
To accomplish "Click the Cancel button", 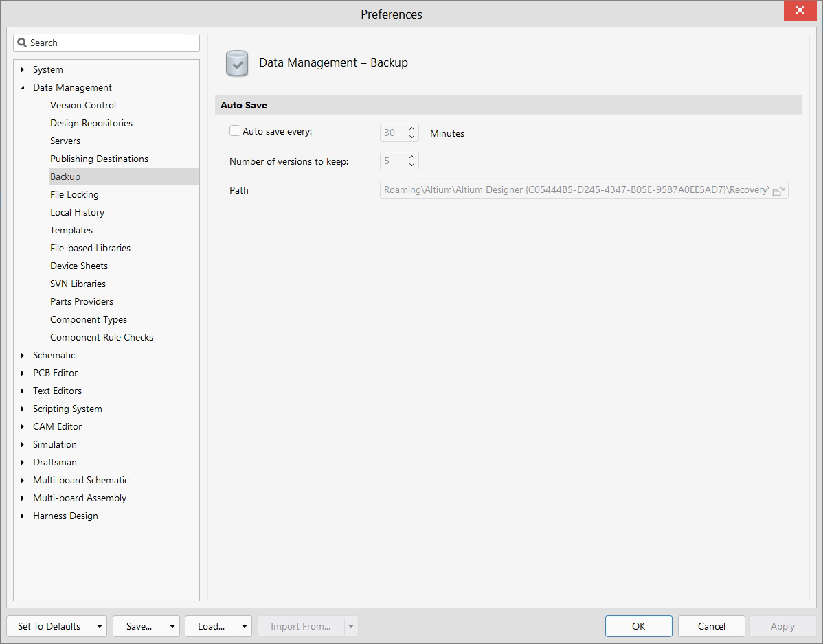I will click(711, 626).
